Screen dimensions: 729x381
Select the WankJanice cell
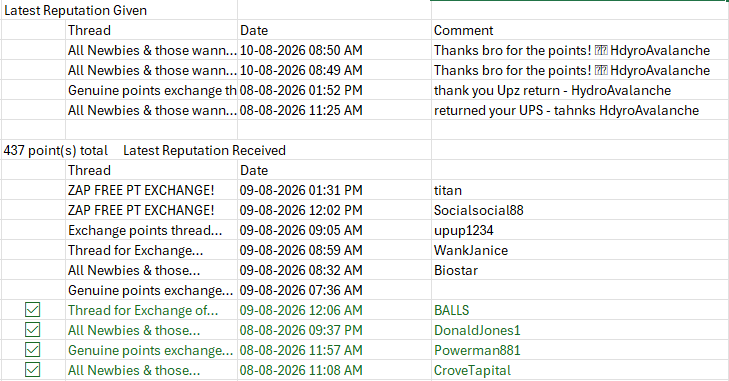pyautogui.click(x=580, y=250)
